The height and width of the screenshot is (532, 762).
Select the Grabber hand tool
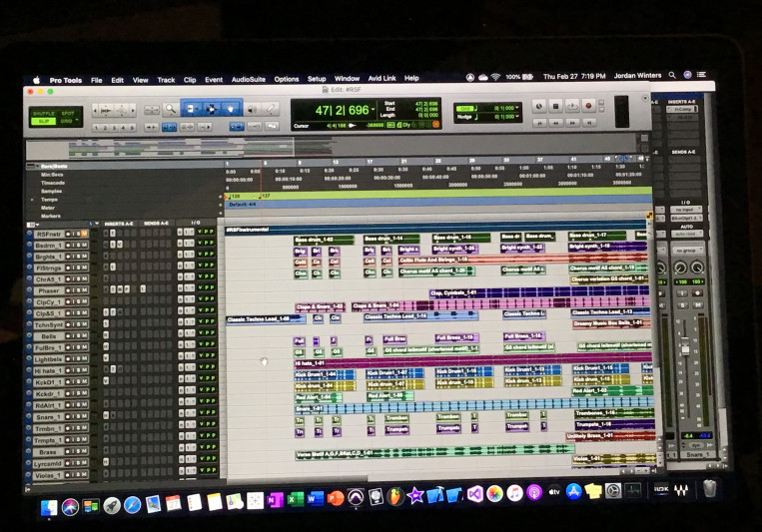pos(231,109)
